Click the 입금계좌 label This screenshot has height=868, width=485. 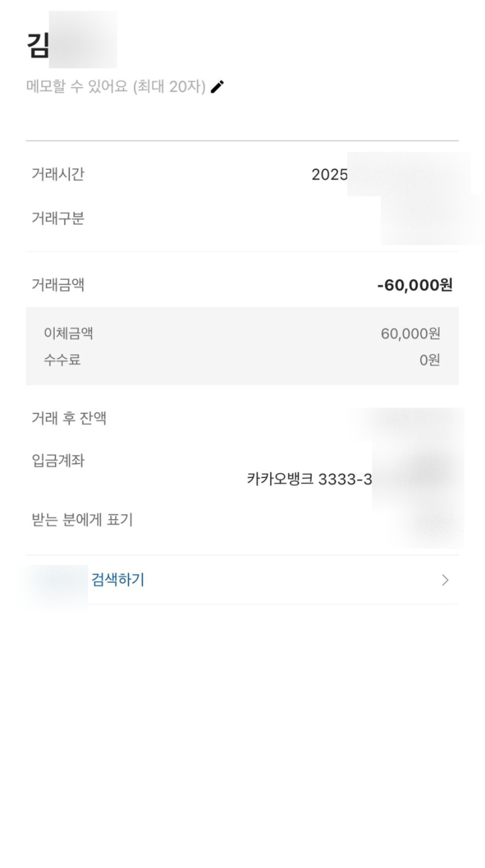tap(58, 460)
